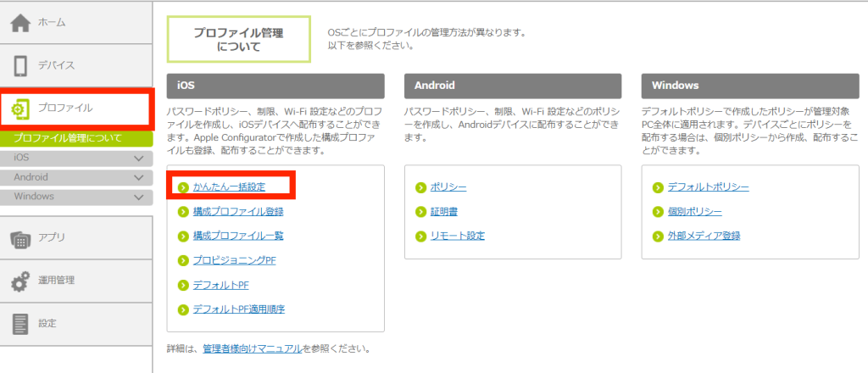Open the 証明書 link
Image resolution: width=868 pixels, height=373 pixels.
pyautogui.click(x=444, y=212)
